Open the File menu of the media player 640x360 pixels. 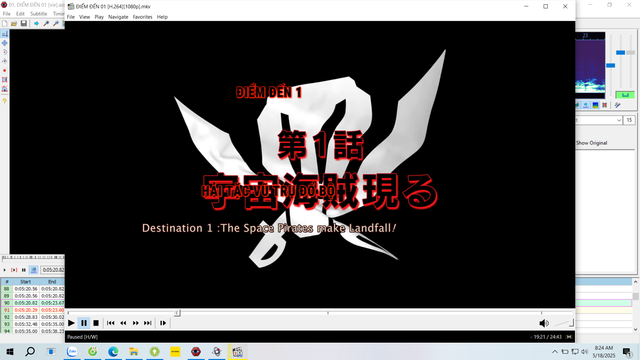71,17
